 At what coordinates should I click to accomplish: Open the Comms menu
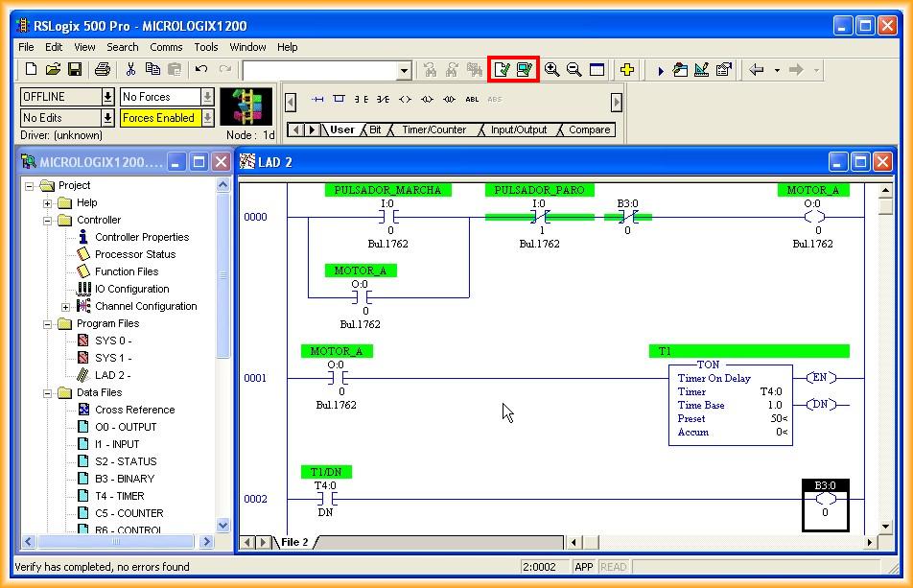(x=166, y=46)
